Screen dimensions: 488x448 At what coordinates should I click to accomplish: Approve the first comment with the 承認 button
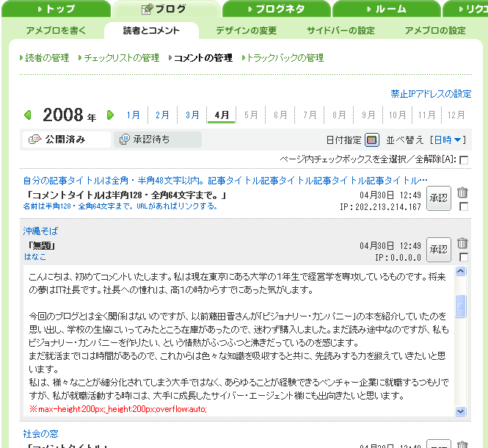(439, 198)
